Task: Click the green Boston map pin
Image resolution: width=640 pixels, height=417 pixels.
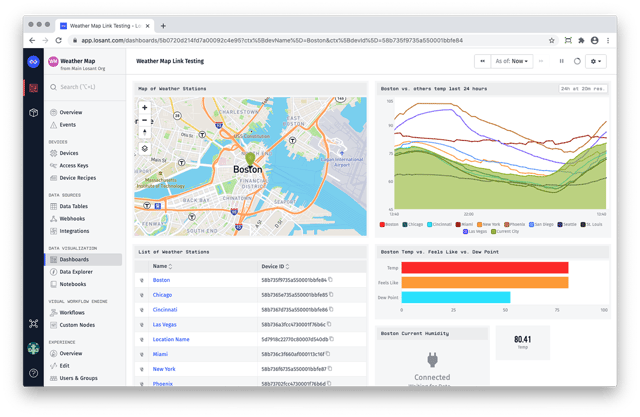Action: [251, 159]
